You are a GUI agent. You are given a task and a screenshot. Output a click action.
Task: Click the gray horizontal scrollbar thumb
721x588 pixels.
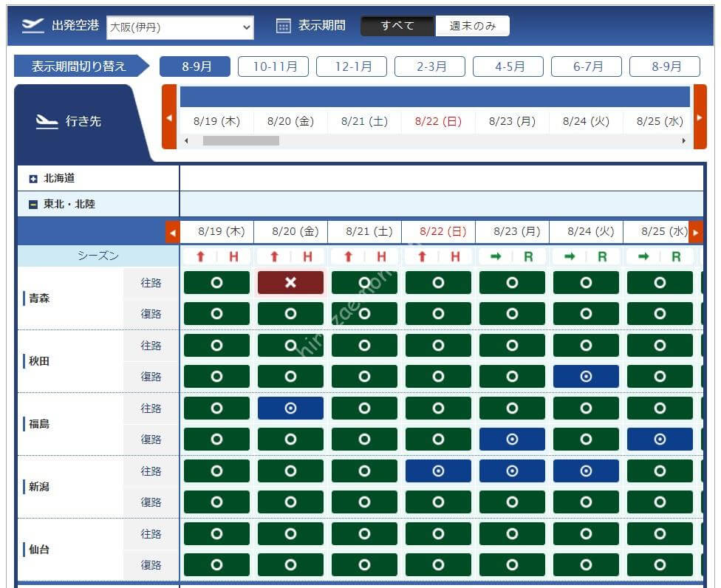[x=241, y=140]
